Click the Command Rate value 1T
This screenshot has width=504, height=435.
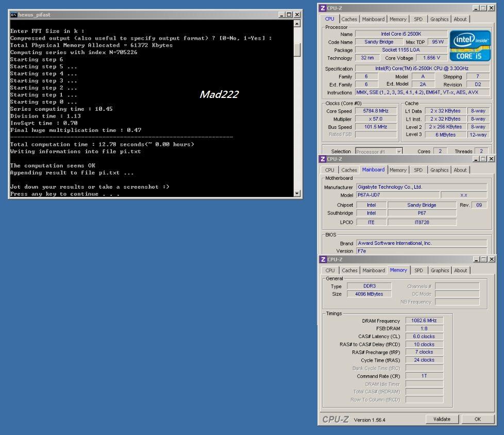click(x=424, y=376)
